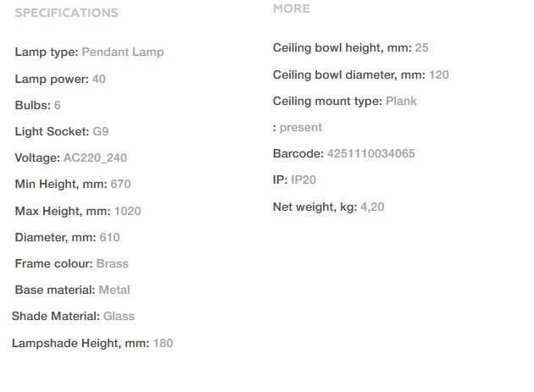Select the barcode number 4251110034065
Image resolution: width=534 pixels, height=392 pixels.
click(371, 153)
